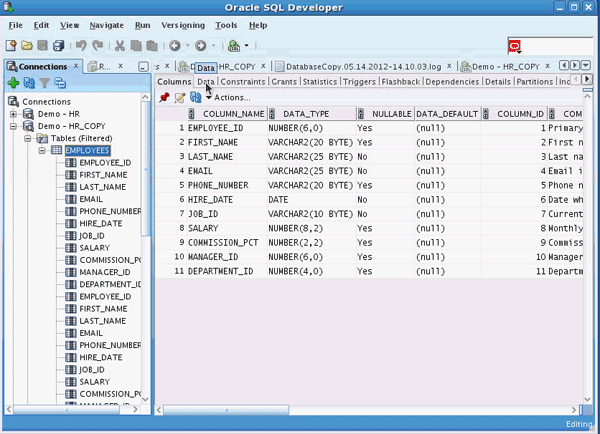Click the Open folder toolbar icon
Screen dimensions: 600x434
(x=27, y=46)
